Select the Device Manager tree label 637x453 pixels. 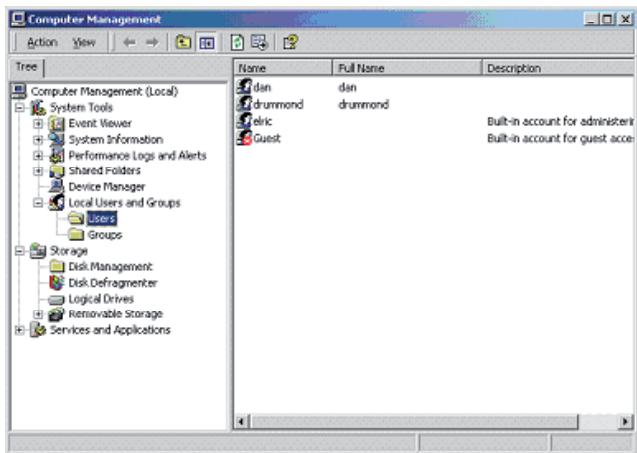106,186
